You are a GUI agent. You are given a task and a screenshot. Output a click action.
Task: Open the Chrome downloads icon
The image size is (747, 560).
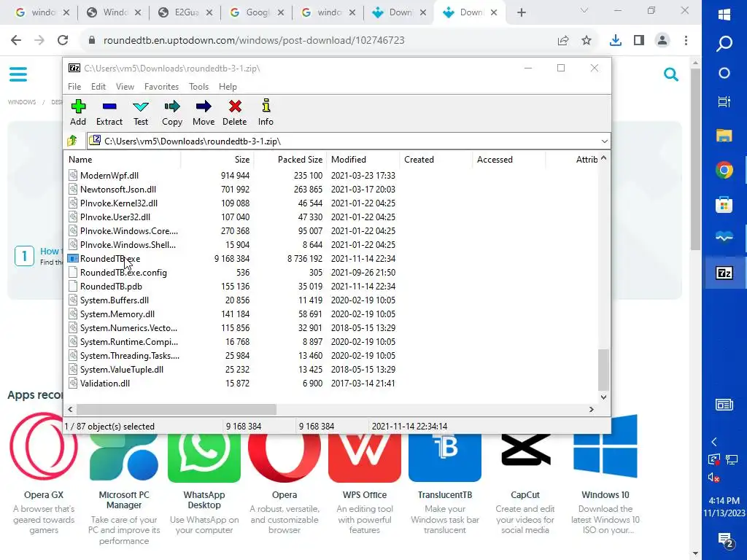click(x=616, y=41)
